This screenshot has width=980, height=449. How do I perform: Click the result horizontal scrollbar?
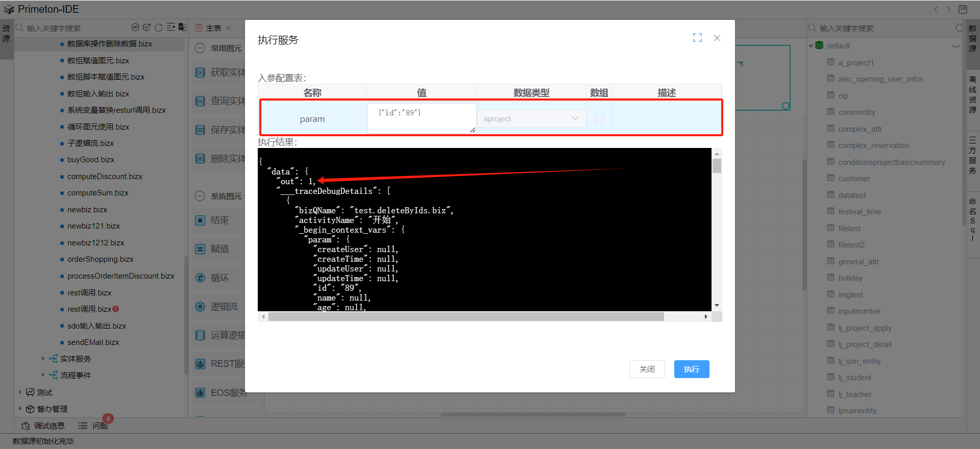[x=465, y=317]
